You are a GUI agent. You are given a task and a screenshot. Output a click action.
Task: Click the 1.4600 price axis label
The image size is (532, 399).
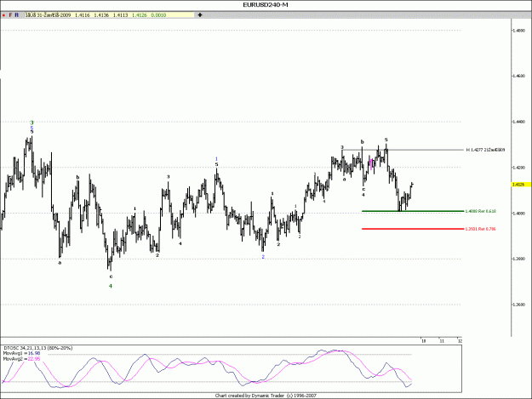tap(519, 76)
